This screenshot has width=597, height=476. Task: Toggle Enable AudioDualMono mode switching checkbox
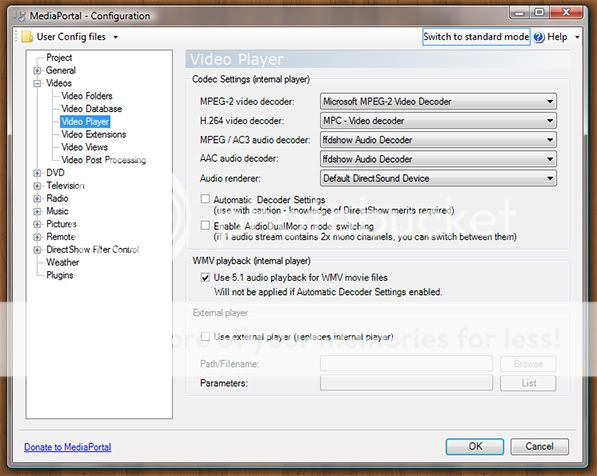205,225
